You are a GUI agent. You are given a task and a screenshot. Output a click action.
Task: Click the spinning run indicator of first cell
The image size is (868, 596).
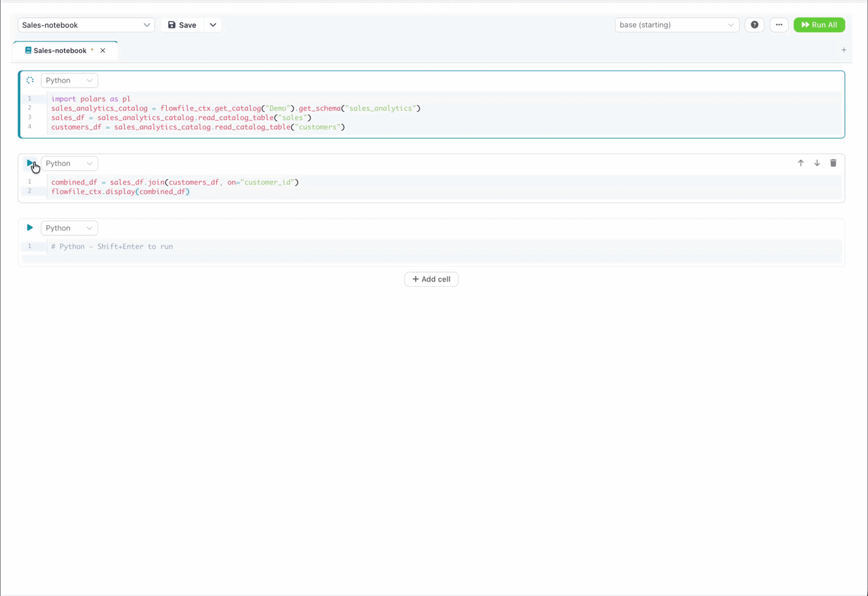[x=30, y=80]
